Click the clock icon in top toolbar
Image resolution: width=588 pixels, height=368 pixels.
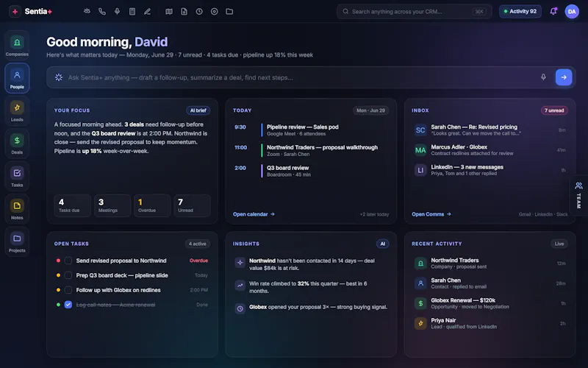(x=199, y=12)
